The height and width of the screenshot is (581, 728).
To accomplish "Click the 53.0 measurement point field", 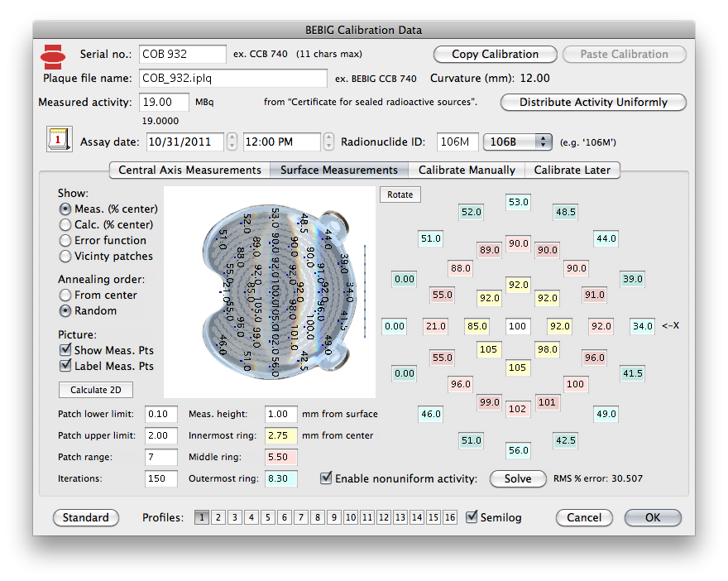I will pos(518,202).
